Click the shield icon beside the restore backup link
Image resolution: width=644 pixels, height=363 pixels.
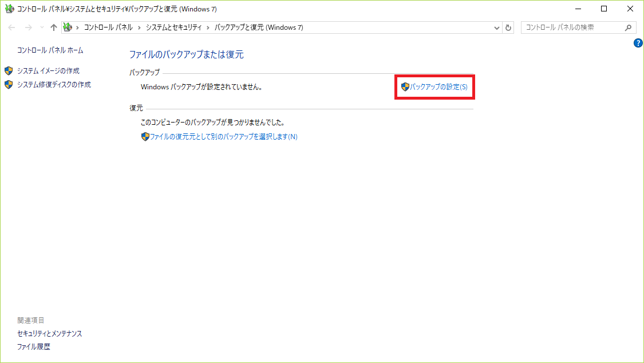(x=145, y=136)
